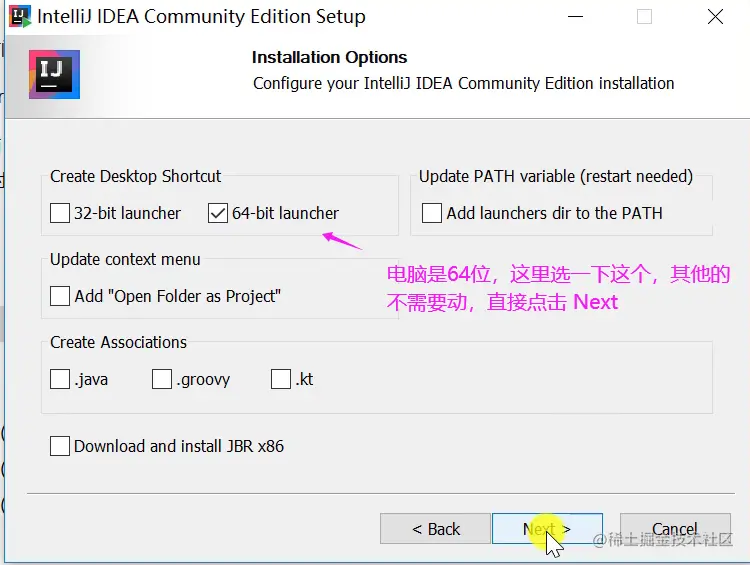
Task: Close the setup window
Action: (x=715, y=17)
